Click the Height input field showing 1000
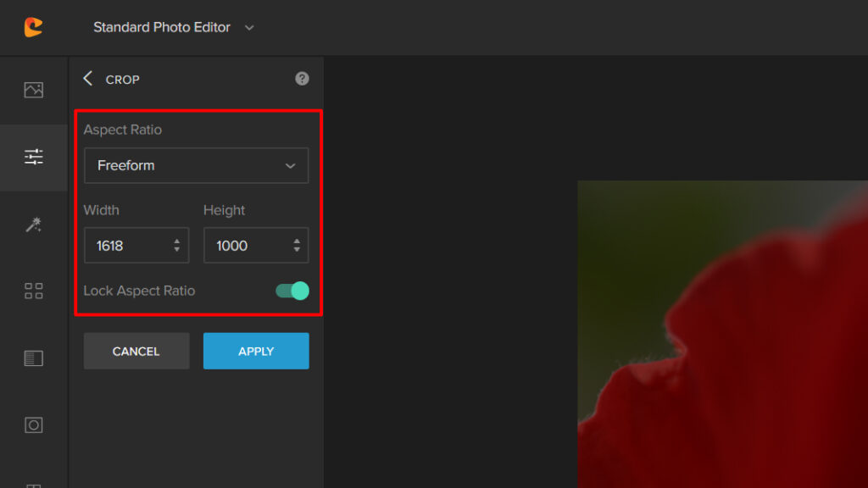 click(256, 245)
